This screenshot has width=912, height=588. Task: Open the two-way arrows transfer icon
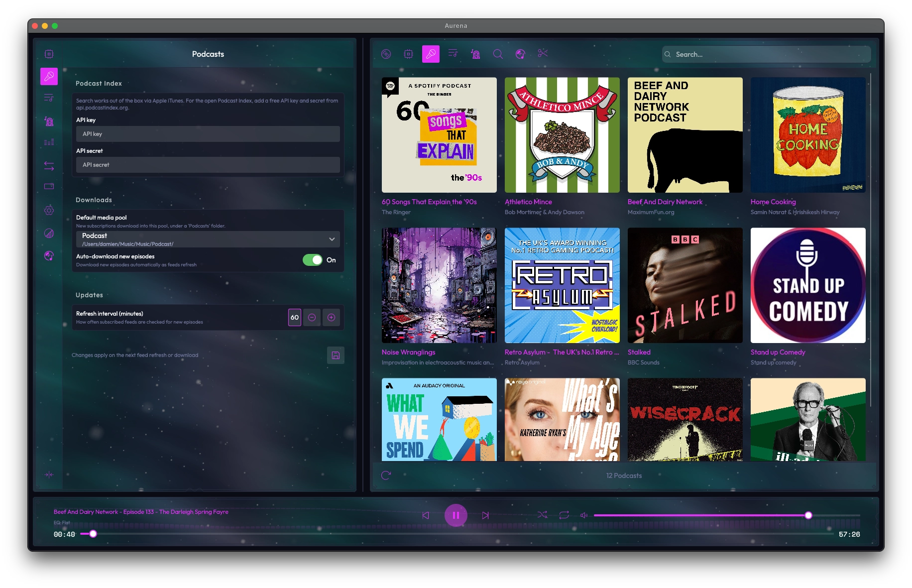[x=49, y=166]
